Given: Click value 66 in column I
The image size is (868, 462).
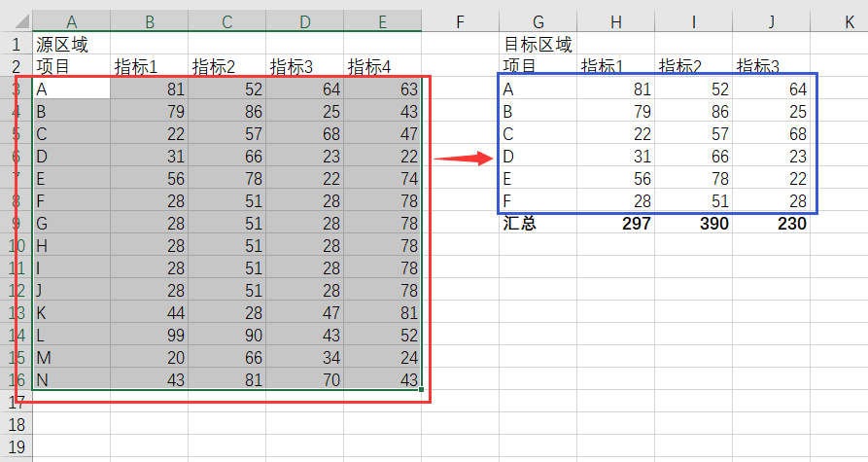Looking at the screenshot, I should 694,157.
